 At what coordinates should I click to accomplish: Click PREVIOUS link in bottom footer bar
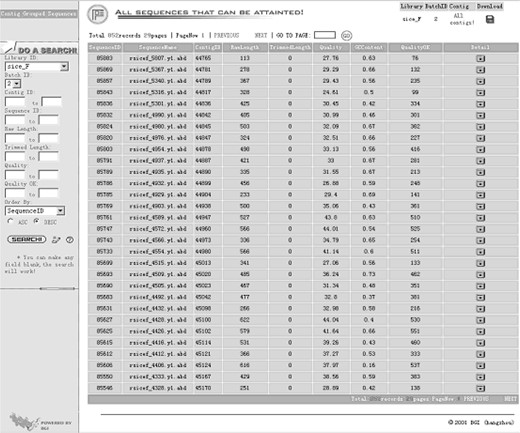476,399
